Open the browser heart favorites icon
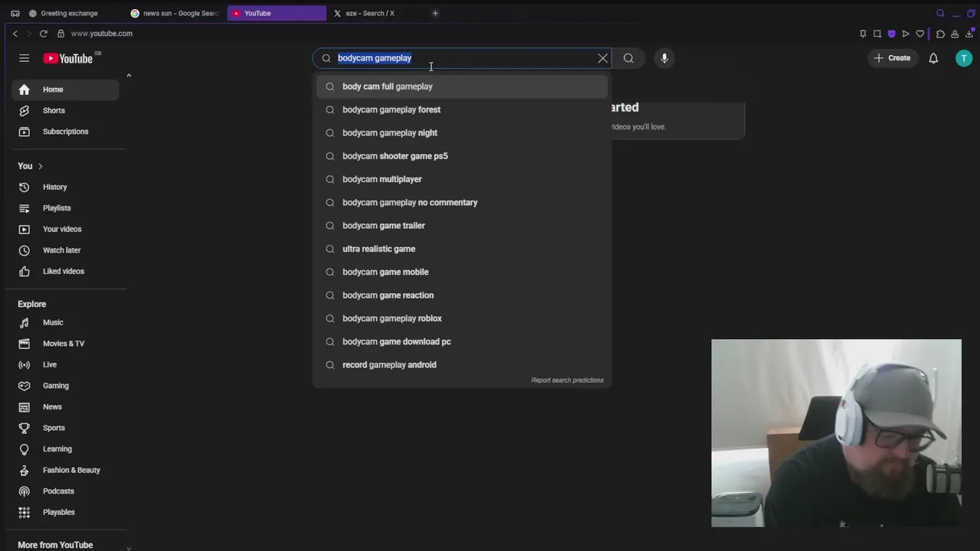This screenshot has height=551, width=980. (920, 34)
